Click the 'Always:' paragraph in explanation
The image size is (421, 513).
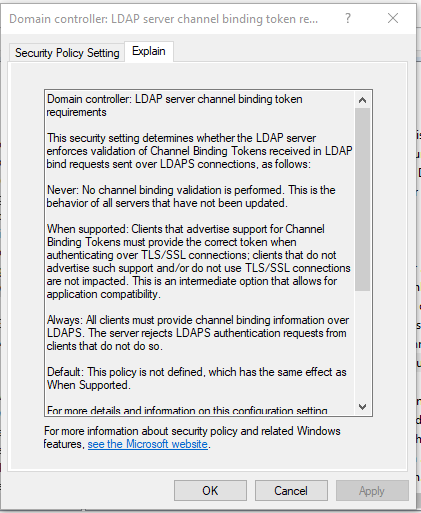pos(198,333)
